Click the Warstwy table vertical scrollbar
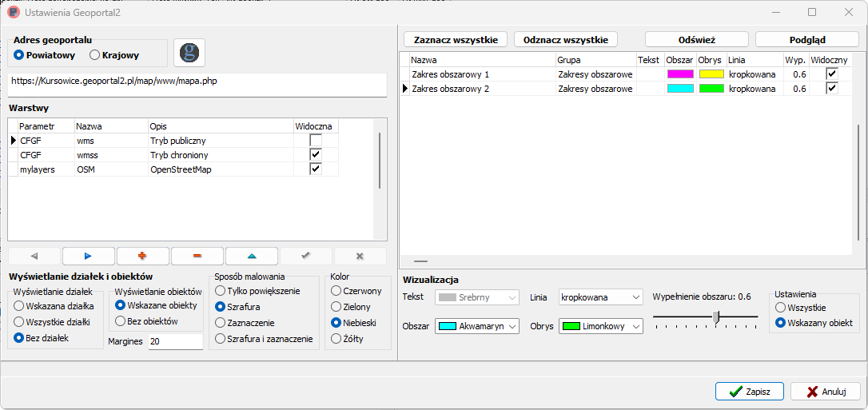 pos(379,161)
